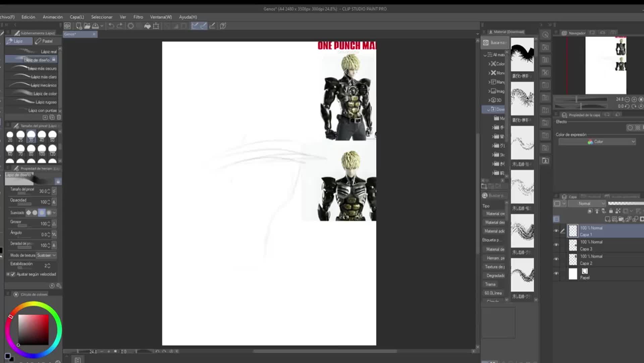Open the Filtro menu
This screenshot has width=644, height=363.
click(x=138, y=17)
